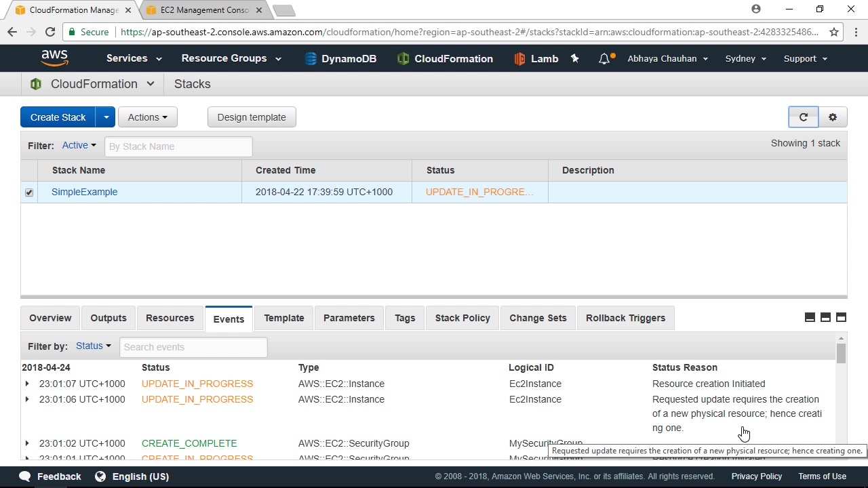
Task: Open the CloudFormation shortcut in the navbar
Action: tap(445, 59)
